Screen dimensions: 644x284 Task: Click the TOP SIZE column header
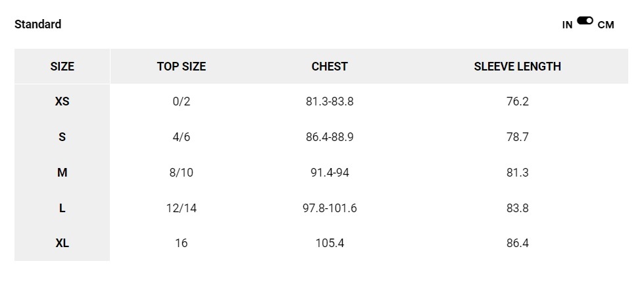(182, 67)
